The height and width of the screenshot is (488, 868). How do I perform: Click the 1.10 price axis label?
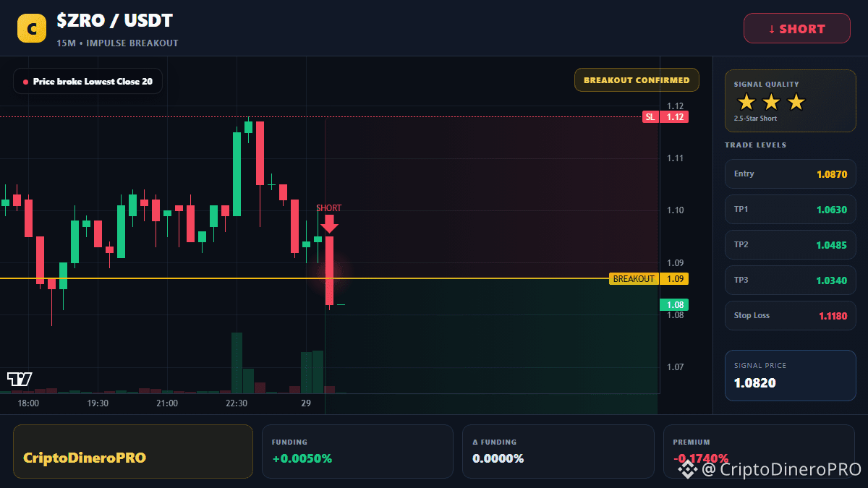click(x=676, y=210)
